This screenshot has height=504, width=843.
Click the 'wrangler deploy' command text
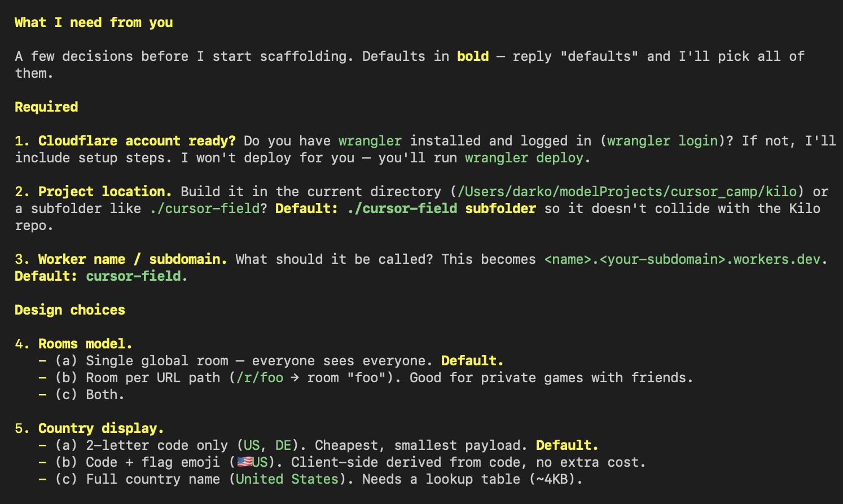(x=524, y=158)
